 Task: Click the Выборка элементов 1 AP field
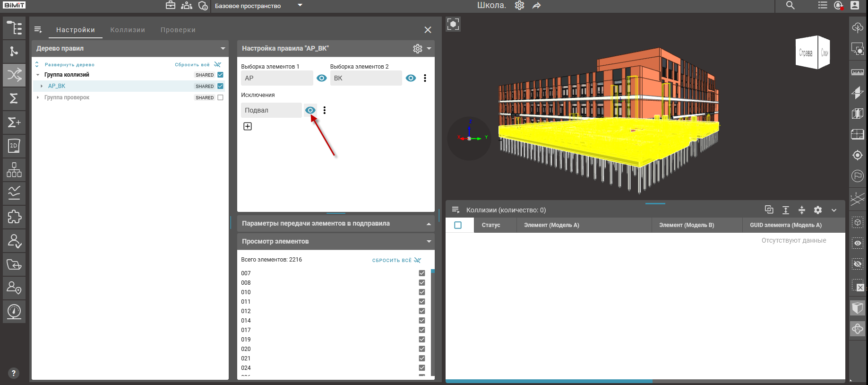coord(276,78)
